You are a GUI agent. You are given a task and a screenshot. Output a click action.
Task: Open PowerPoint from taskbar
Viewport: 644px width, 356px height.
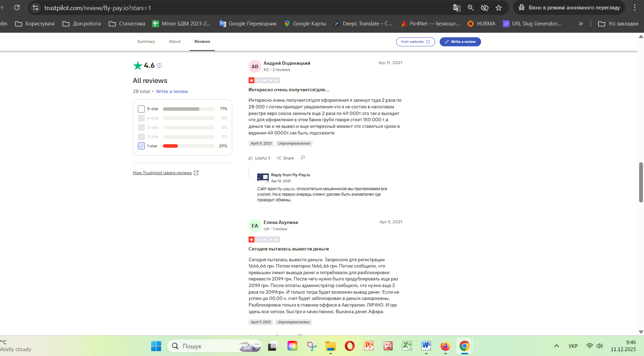[x=369, y=346]
